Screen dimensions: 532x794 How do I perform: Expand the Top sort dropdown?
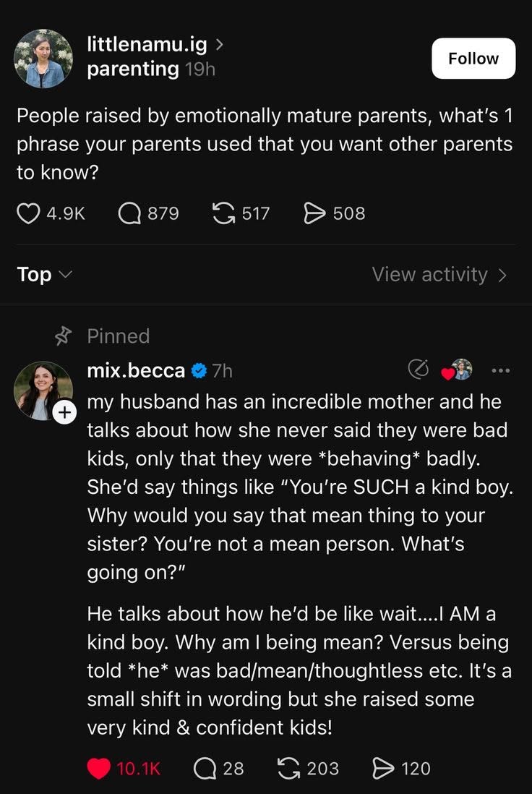click(44, 275)
